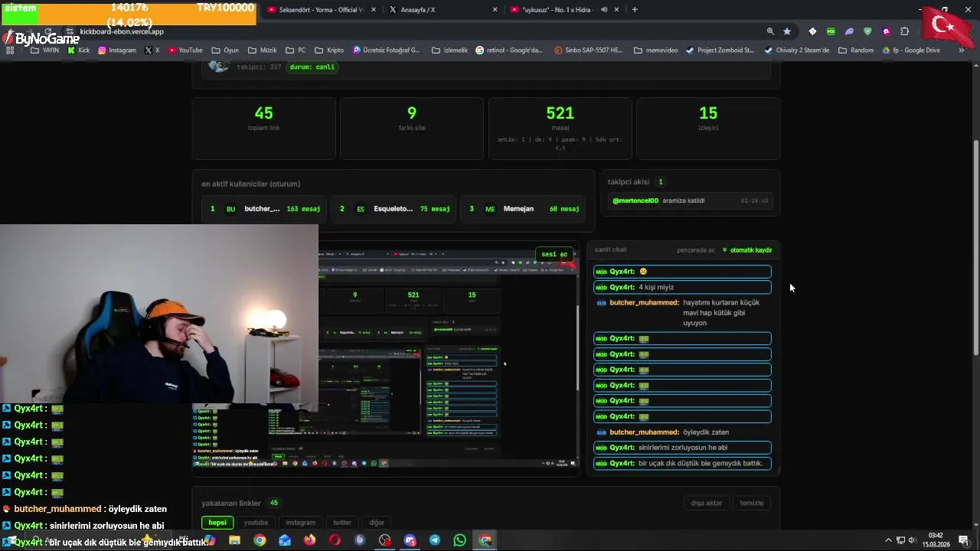Click Esqueleto top user card
Screen dimensions: 980x551
pos(394,209)
